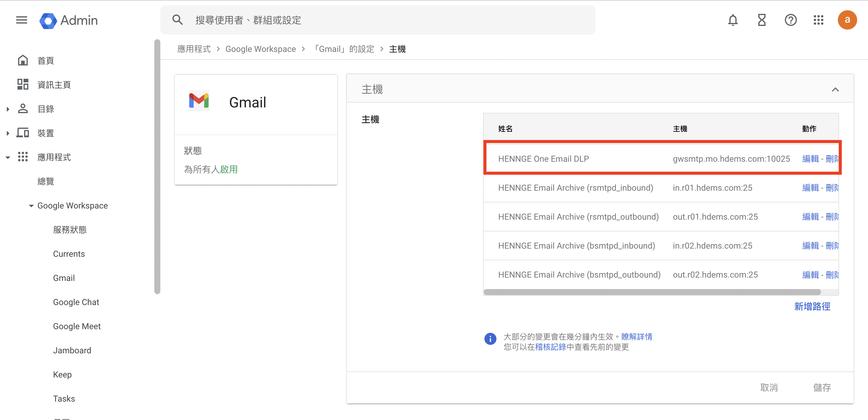The image size is (868, 420).
Task: Open the help question mark icon
Action: click(x=791, y=20)
